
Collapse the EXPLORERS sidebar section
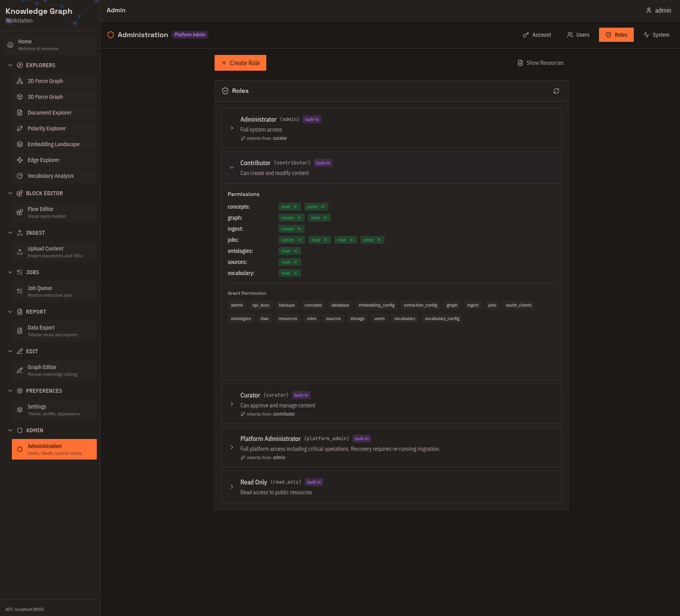pyautogui.click(x=10, y=65)
